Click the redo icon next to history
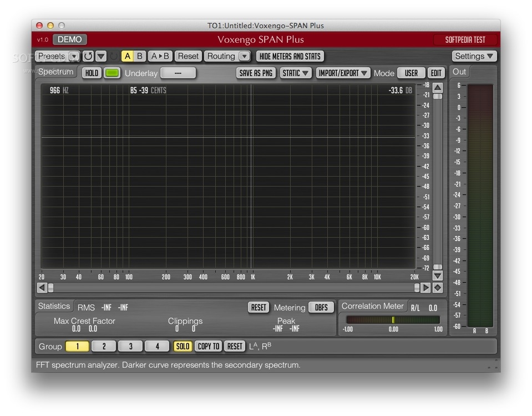The width and height of the screenshot is (532, 416). click(114, 56)
